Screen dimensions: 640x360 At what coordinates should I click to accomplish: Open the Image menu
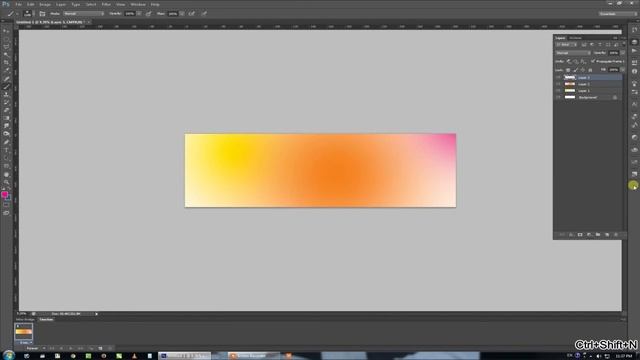(x=45, y=4)
